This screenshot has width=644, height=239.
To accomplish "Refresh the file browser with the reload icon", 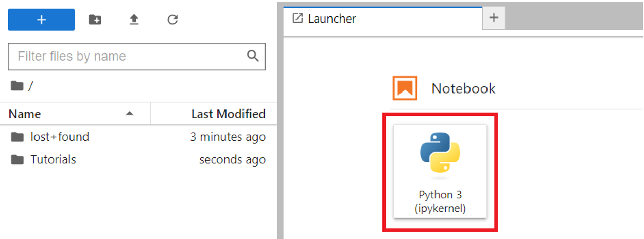I will pyautogui.click(x=173, y=20).
